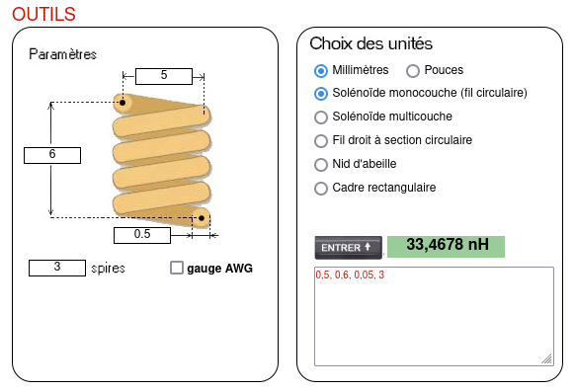The width and height of the screenshot is (575, 392).
Task: Click the 33,4678 nH result display
Action: [x=446, y=247]
